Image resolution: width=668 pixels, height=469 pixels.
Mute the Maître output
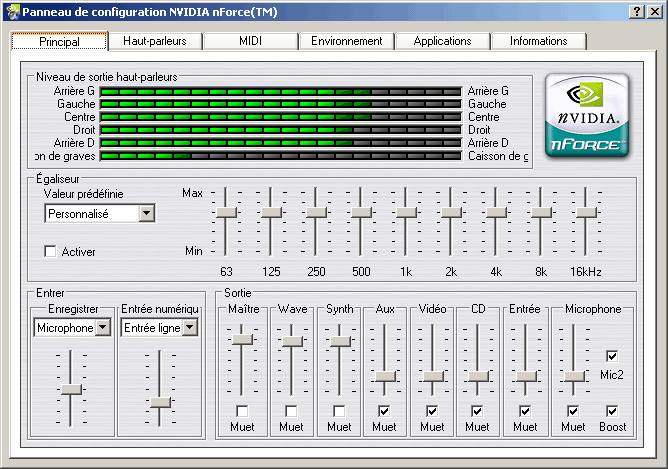(x=242, y=411)
